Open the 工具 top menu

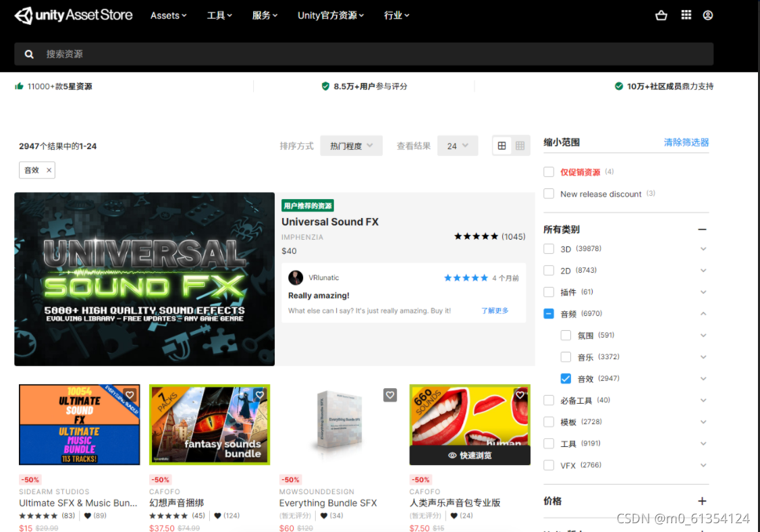(219, 16)
